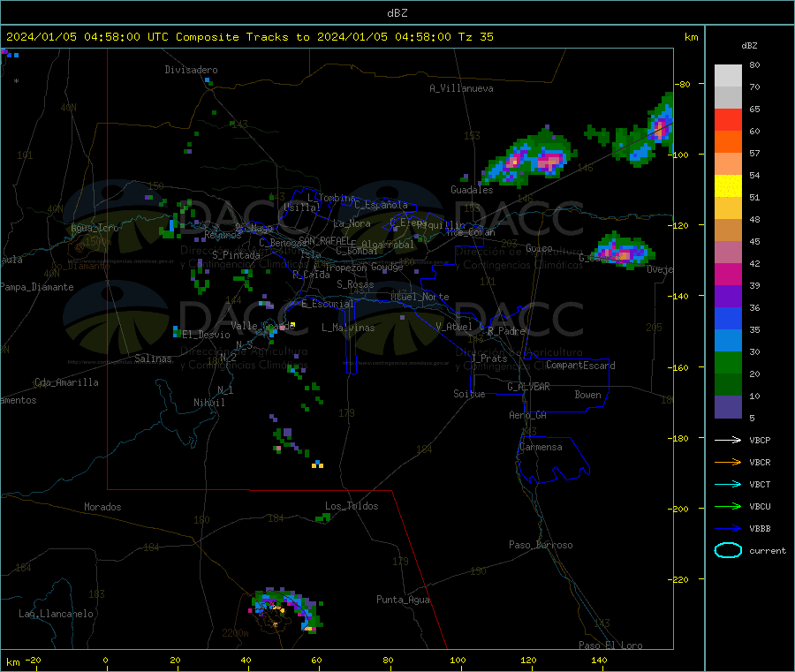Click the R_Padre label

[506, 331]
